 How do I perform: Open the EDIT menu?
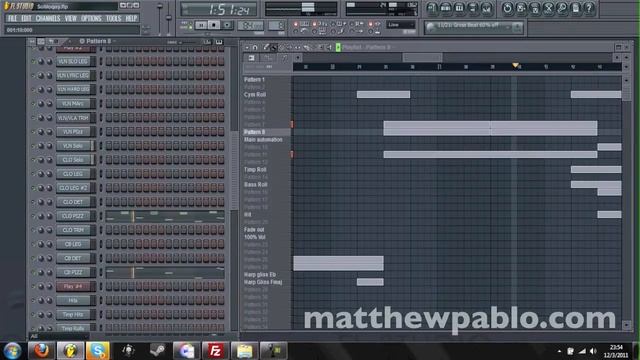point(26,18)
